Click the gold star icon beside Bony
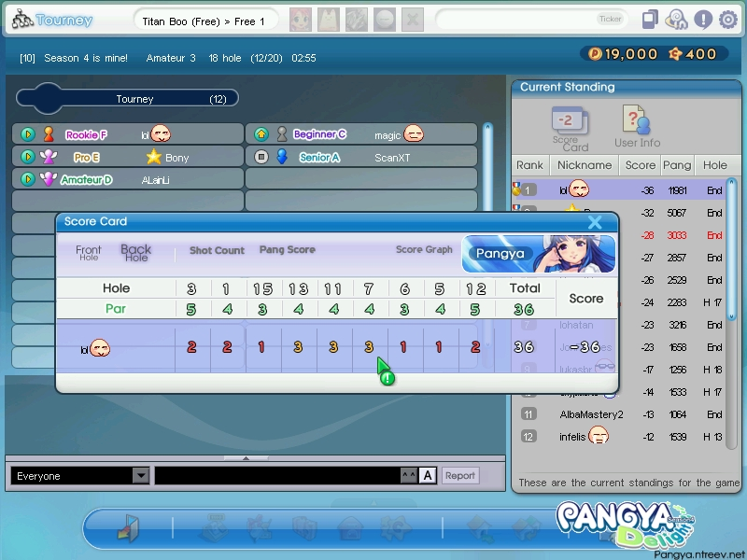The height and width of the screenshot is (560, 747). (154, 156)
